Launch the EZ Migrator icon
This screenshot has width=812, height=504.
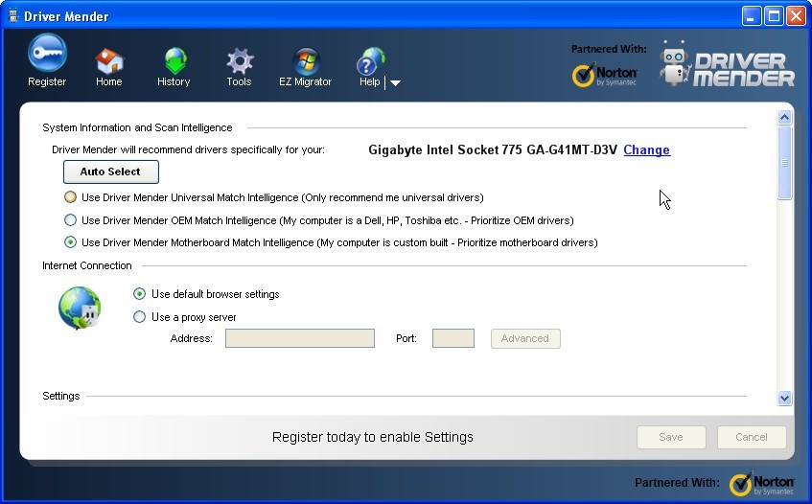306,61
